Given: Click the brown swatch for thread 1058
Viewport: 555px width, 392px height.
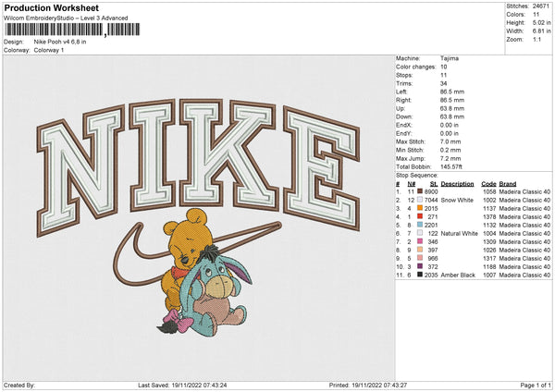Looking at the screenshot, I should pos(420,191).
